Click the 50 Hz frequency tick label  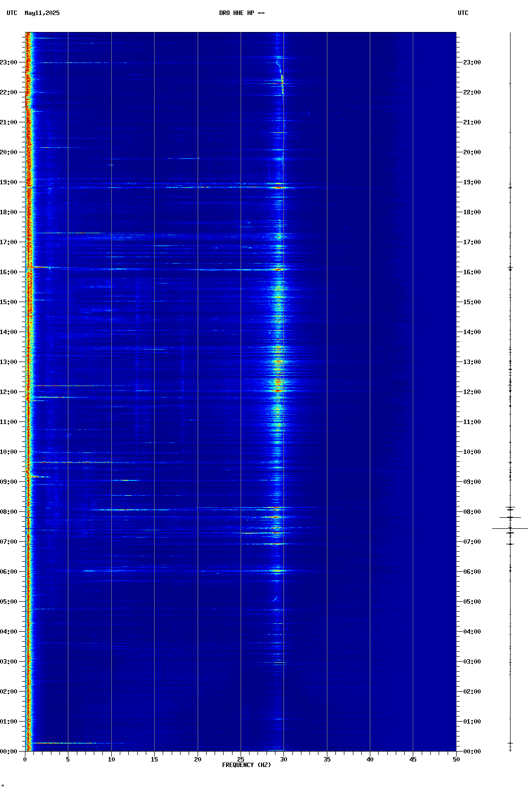[456, 760]
